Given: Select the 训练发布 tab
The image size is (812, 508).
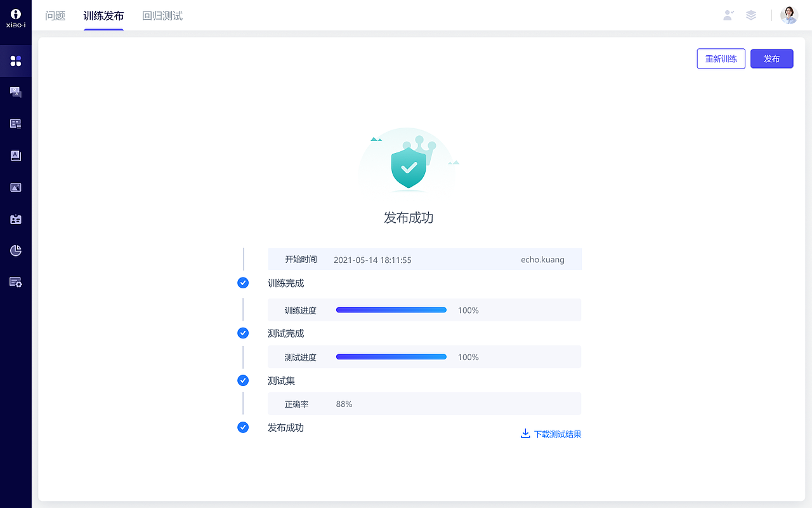Looking at the screenshot, I should point(103,16).
